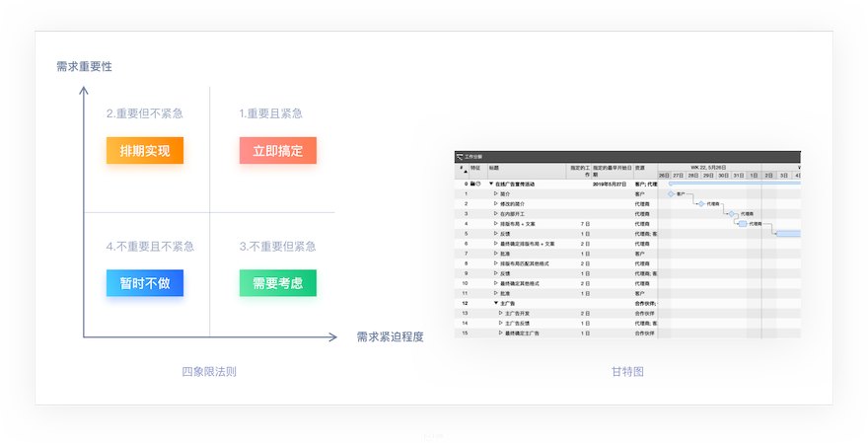Select the 修改的简介 row milestone diamond in the timeline
The width and height of the screenshot is (868, 443).
point(701,204)
